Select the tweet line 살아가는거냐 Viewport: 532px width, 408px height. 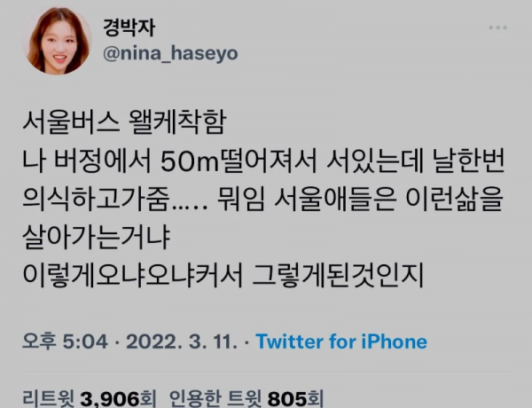point(97,238)
